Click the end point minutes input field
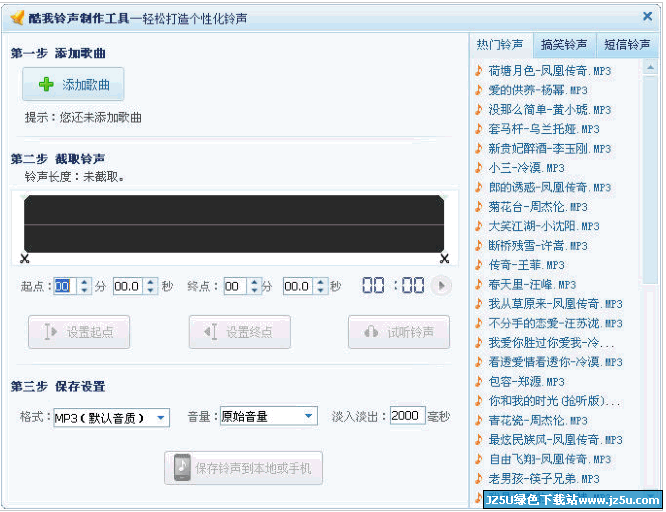The image size is (666, 512). (x=235, y=286)
